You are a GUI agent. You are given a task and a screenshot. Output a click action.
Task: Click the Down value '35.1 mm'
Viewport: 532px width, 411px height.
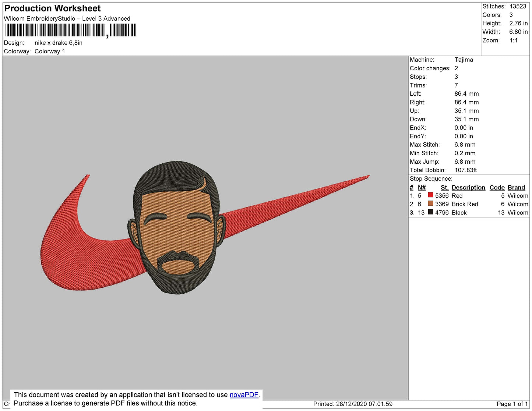click(466, 119)
